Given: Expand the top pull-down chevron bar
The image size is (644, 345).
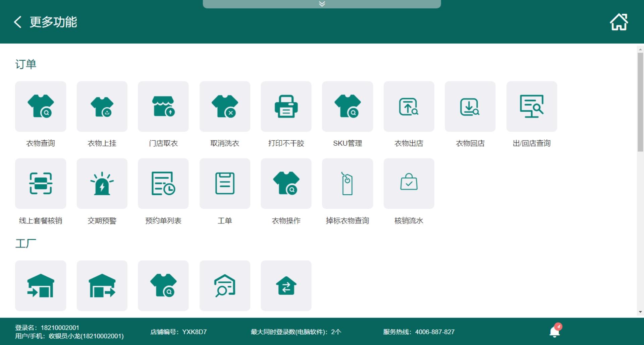Looking at the screenshot, I should pyautogui.click(x=322, y=4).
